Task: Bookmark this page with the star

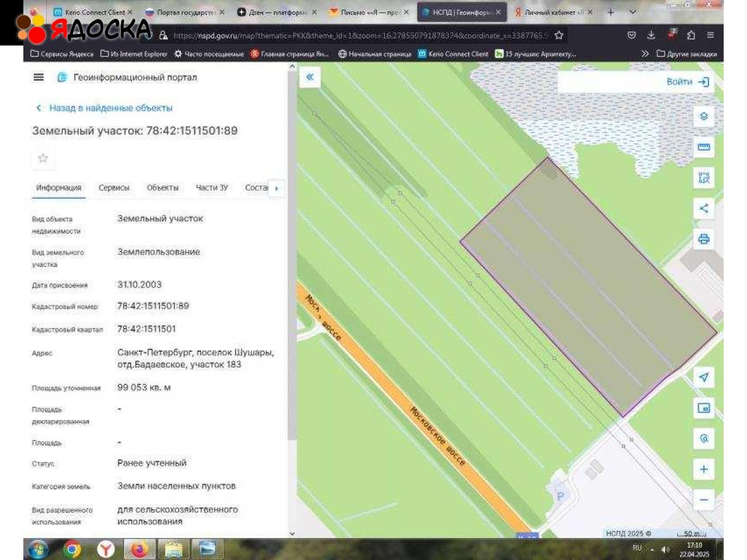Action: click(x=558, y=36)
